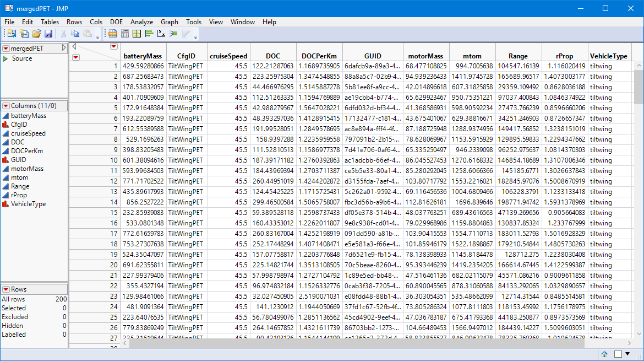Click the table icon with orange highlighted row

pos(112,34)
